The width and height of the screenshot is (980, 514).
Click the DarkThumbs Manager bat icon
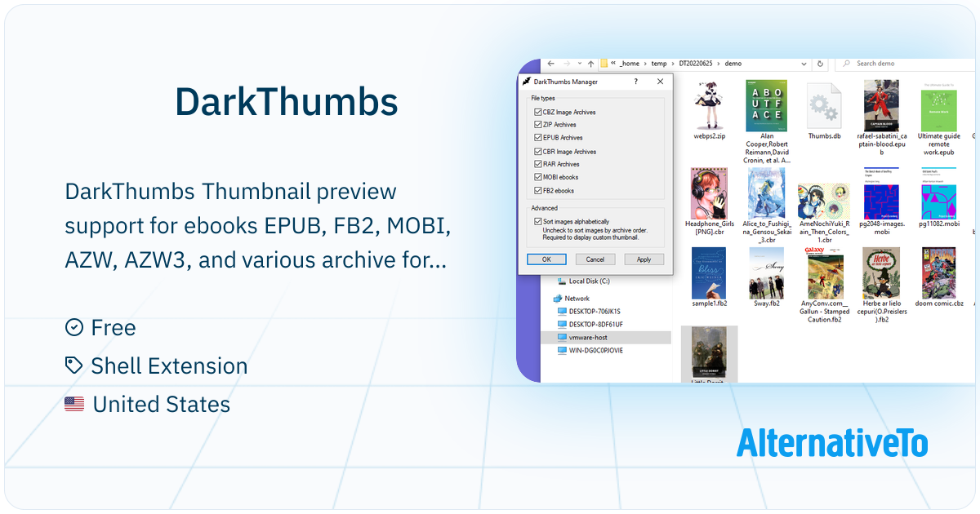[x=527, y=82]
